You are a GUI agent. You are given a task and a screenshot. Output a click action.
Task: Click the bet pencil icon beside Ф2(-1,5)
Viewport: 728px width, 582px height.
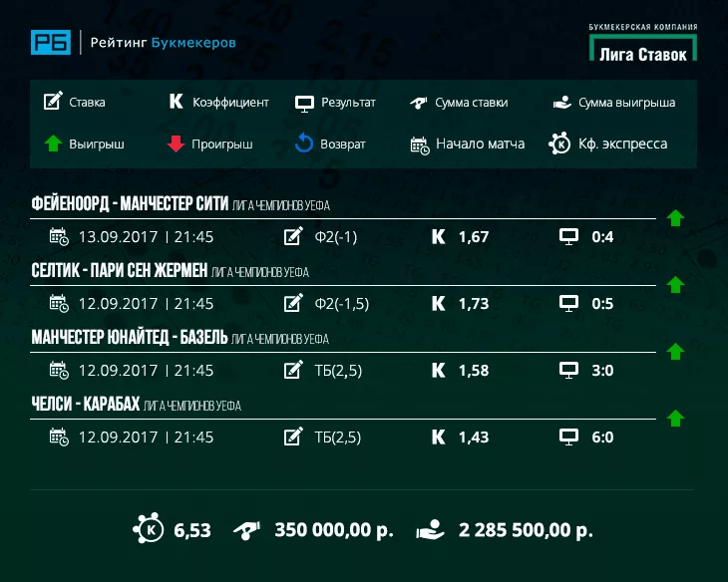pos(293,303)
